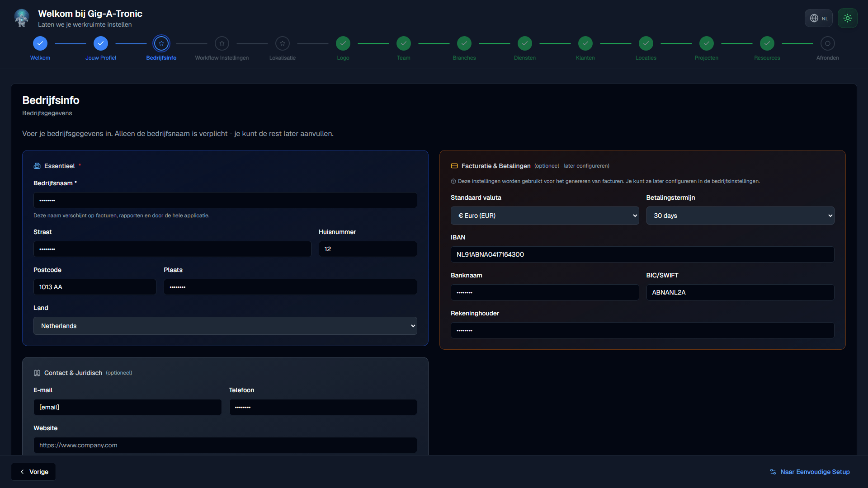Click the Bedrijfsnaam input field
Screen dimensions: 868x488
point(225,200)
